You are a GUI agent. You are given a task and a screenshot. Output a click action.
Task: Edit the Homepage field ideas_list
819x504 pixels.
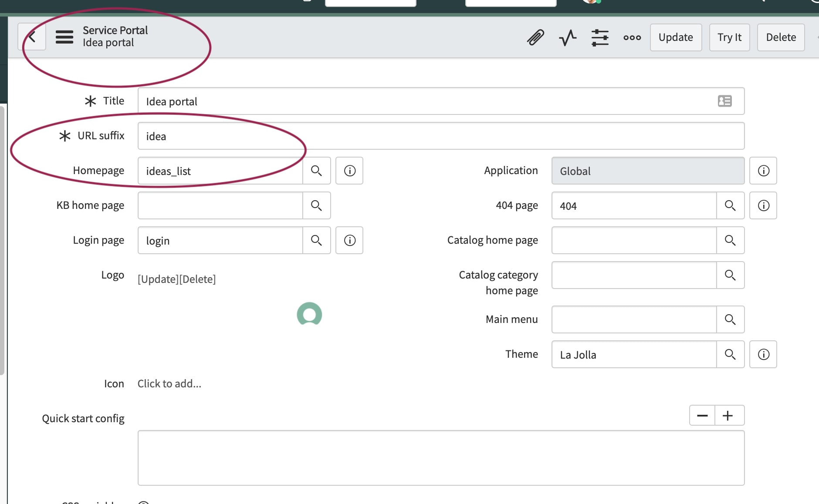coord(220,171)
